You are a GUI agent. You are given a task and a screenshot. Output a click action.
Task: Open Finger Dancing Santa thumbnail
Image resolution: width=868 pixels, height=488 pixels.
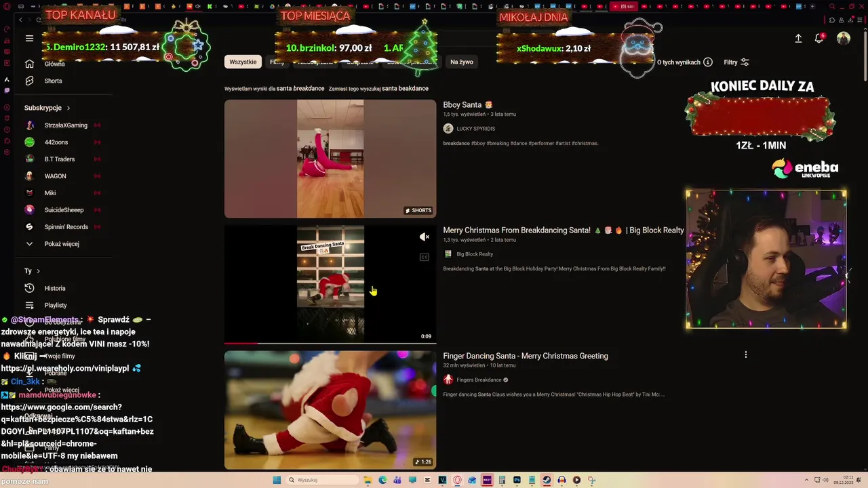pos(330,410)
